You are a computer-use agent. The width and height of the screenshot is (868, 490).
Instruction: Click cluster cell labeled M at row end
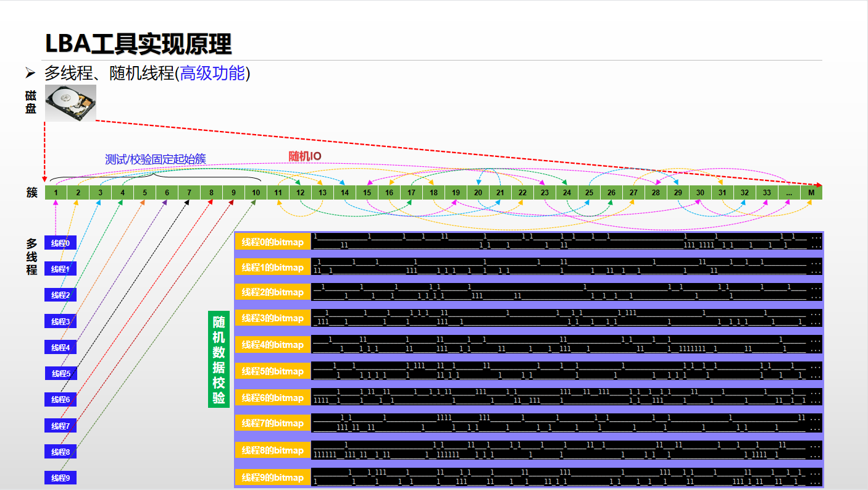[x=811, y=192]
